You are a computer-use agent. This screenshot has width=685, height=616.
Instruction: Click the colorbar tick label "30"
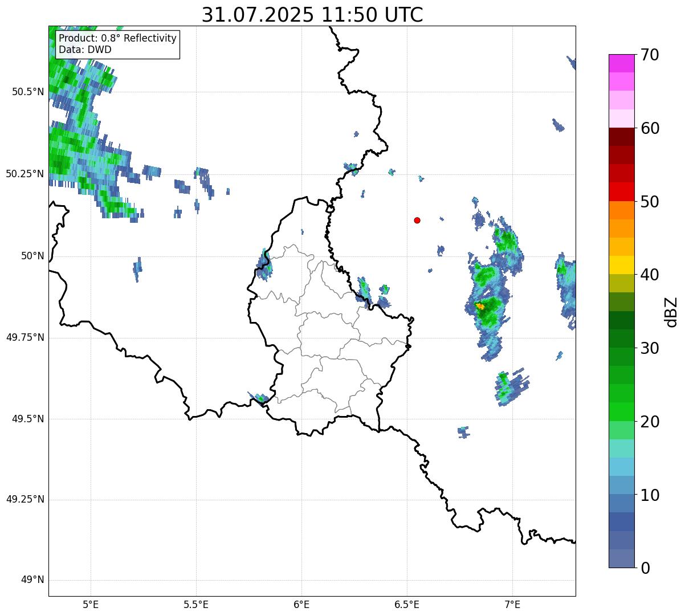pos(650,348)
